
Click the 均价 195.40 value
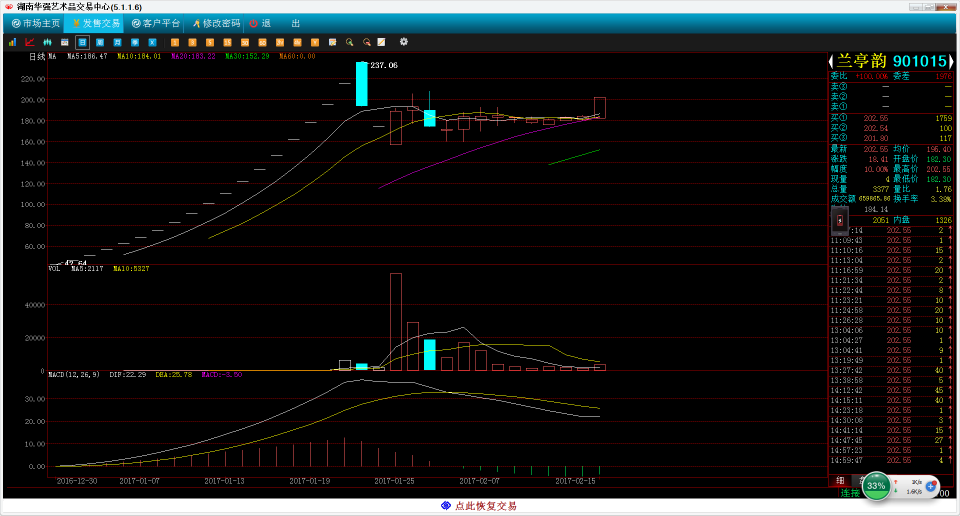pos(939,149)
